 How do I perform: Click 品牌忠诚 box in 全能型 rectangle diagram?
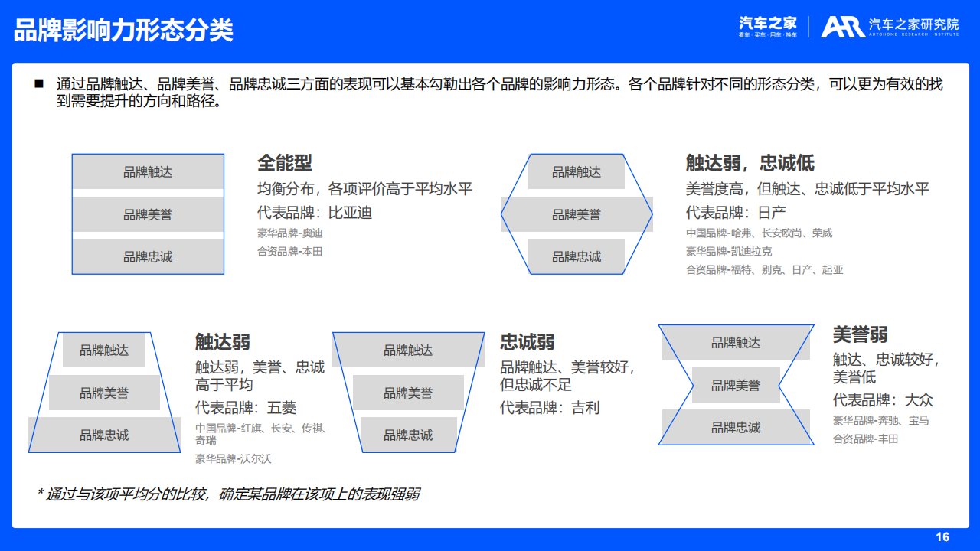148,256
